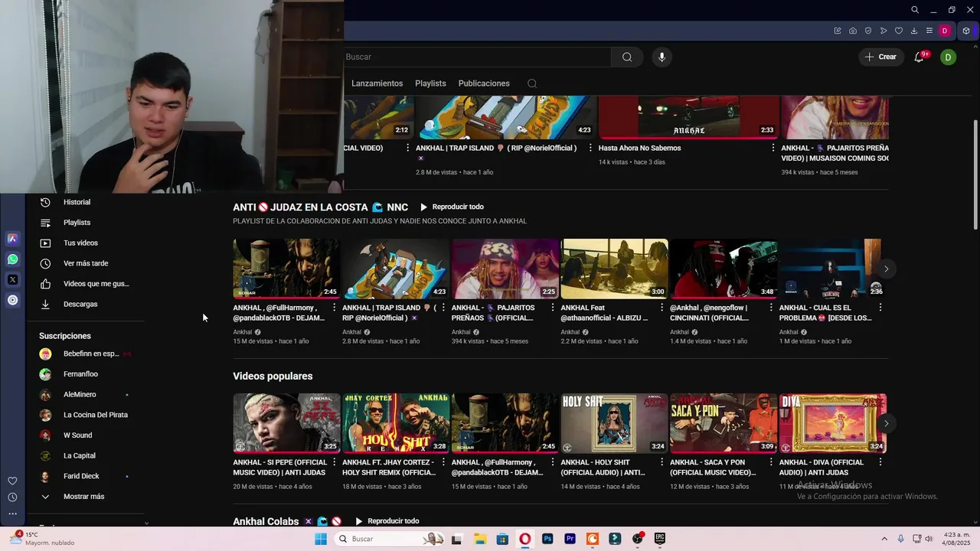Image resolution: width=980 pixels, height=551 pixels.
Task: Open Windows Start menu
Action: (321, 539)
